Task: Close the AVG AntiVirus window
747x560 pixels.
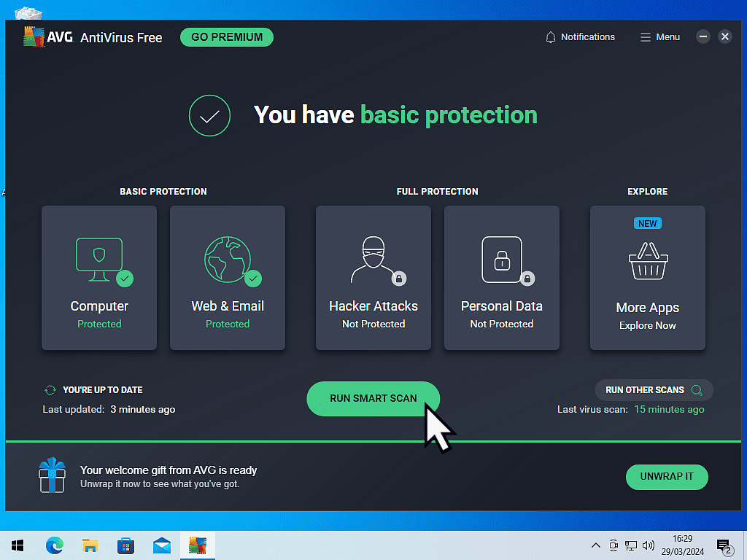Action: 724,36
